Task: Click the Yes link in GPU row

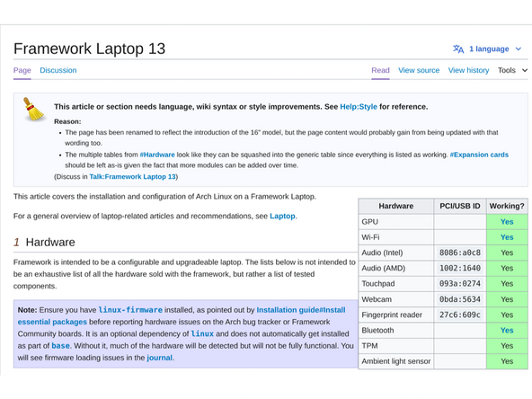Action: tap(507, 222)
